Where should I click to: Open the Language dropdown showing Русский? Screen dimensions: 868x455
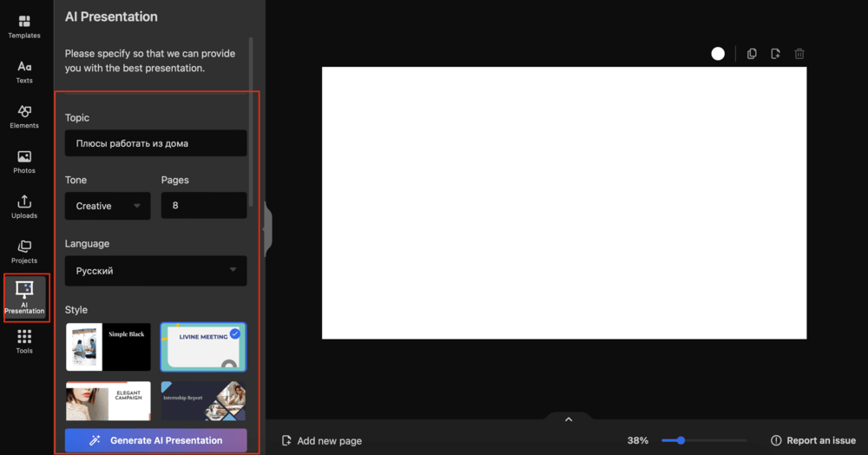pyautogui.click(x=156, y=271)
